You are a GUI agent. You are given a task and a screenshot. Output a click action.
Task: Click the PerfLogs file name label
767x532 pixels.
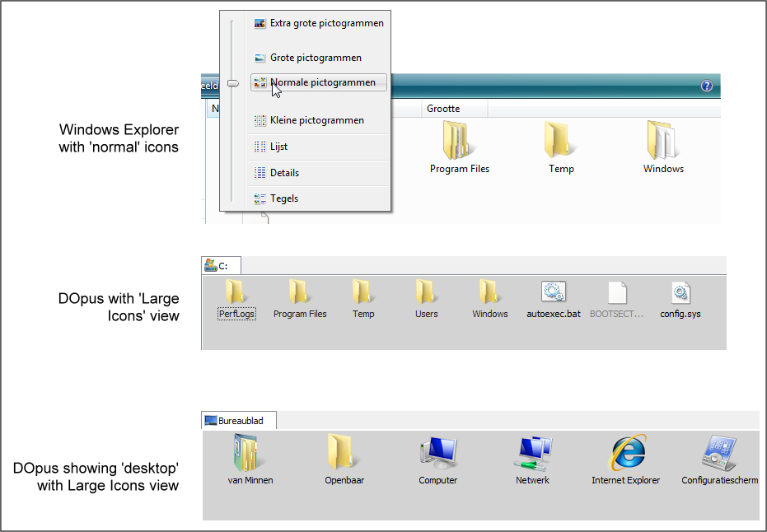pyautogui.click(x=236, y=314)
